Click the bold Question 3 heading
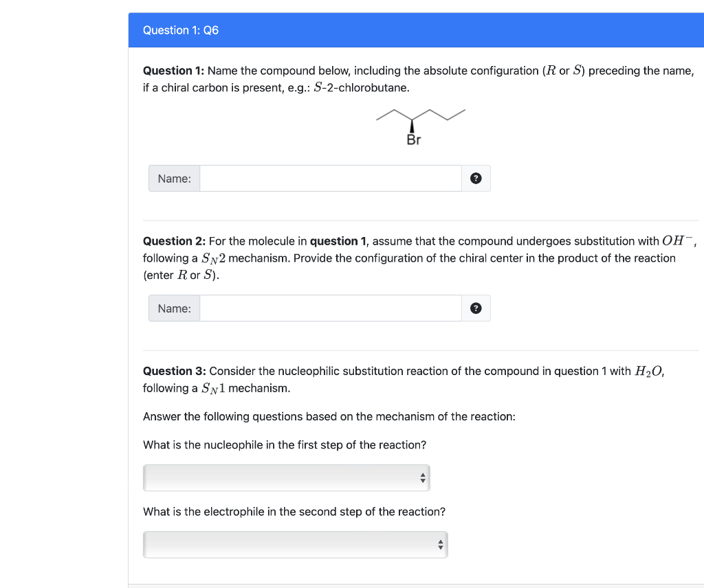This screenshot has width=704, height=588. point(169,371)
